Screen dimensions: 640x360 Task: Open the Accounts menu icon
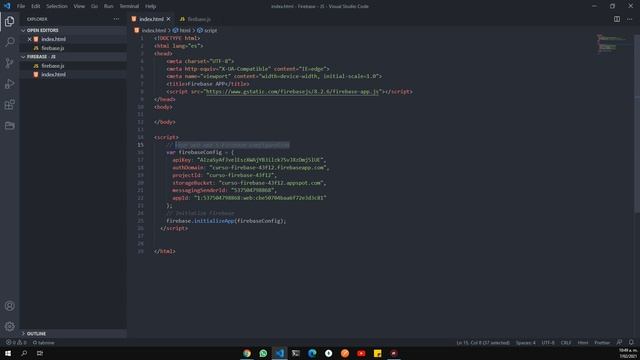point(10,306)
